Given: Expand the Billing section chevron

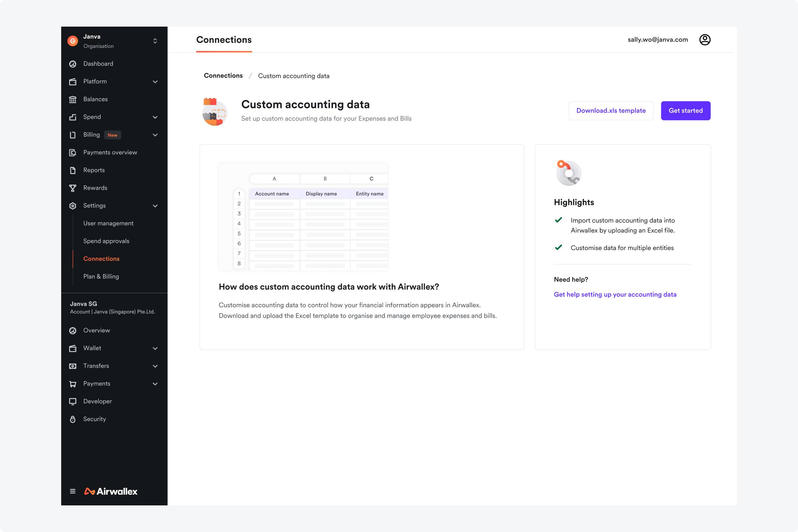Looking at the screenshot, I should click(x=155, y=135).
